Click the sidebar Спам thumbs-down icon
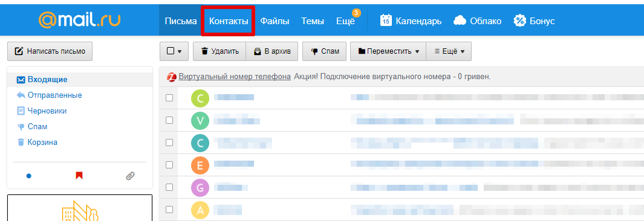The image size is (644, 221). point(21,127)
